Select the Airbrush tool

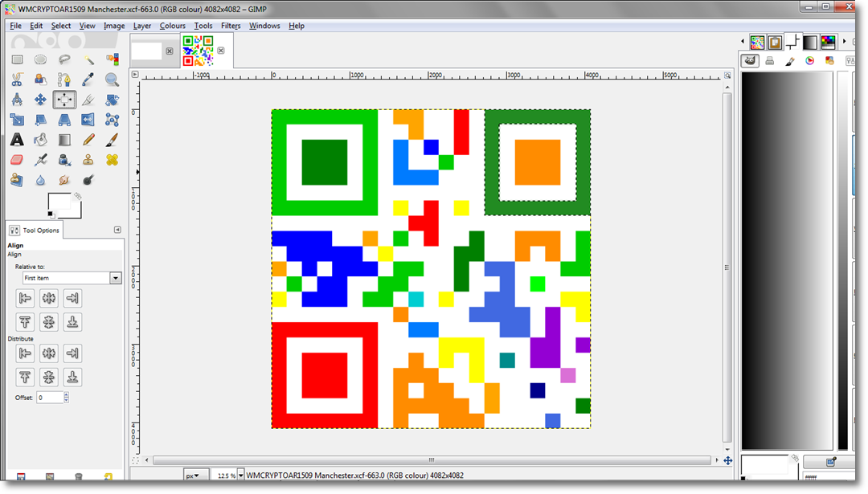pyautogui.click(x=40, y=160)
